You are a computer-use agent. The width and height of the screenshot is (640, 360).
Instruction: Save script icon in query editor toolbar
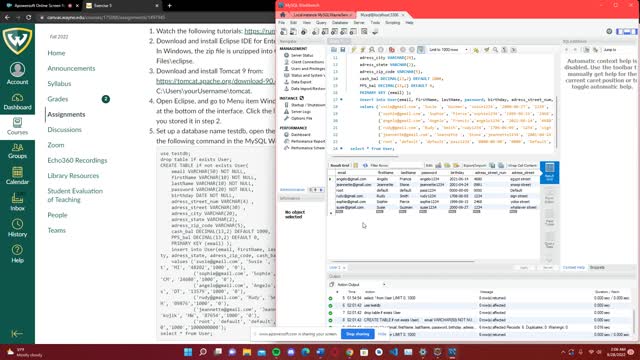343,50
